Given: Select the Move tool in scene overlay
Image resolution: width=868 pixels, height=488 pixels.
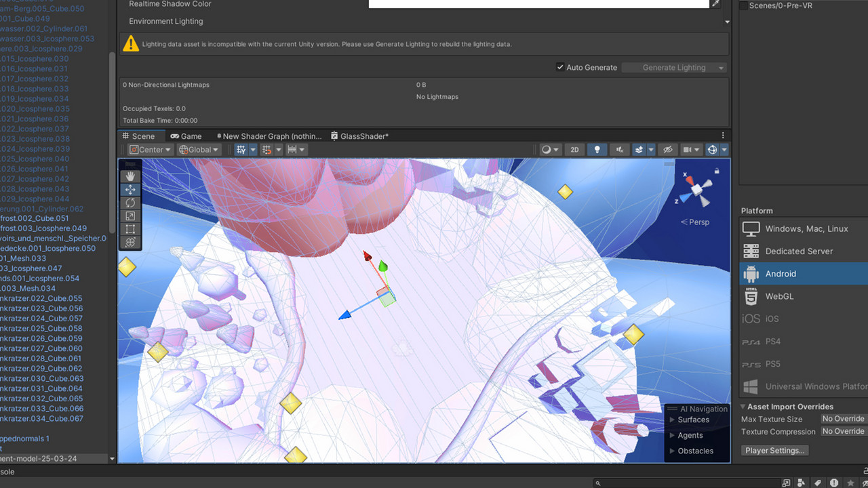Looking at the screenshot, I should pos(130,190).
